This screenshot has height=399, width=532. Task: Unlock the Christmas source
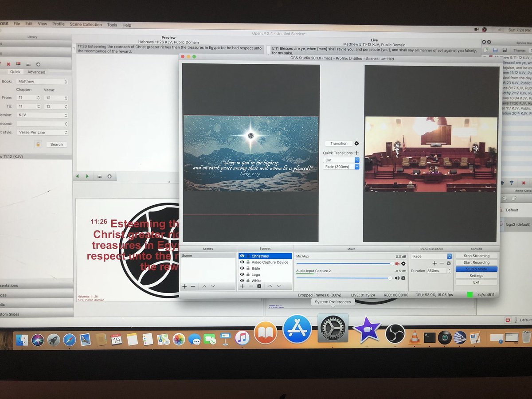pos(248,256)
